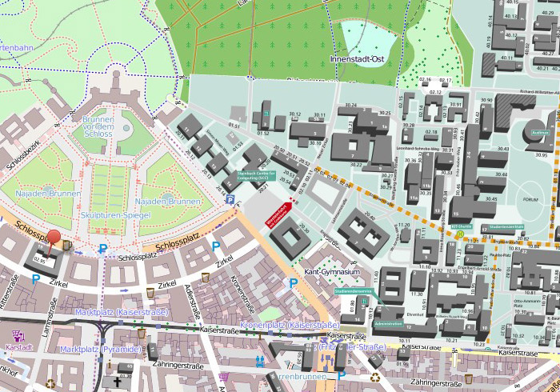Click the Ehrenhof label
Screen dimensions: 560x392
pyautogui.click(x=416, y=315)
